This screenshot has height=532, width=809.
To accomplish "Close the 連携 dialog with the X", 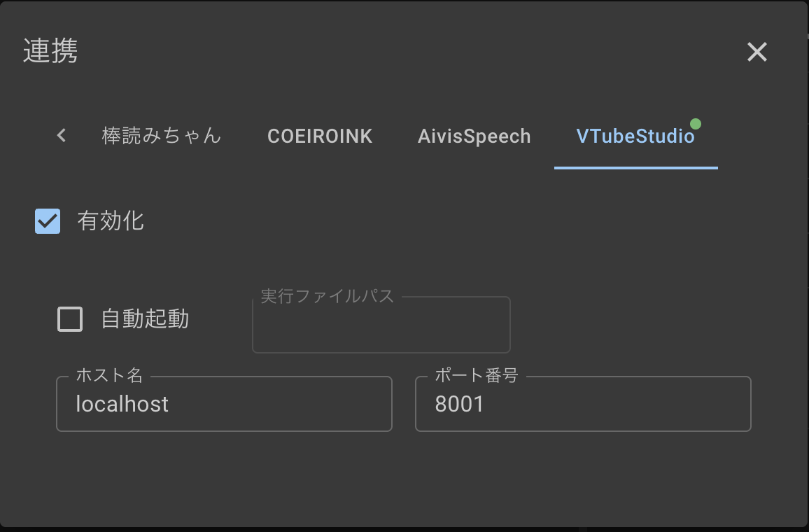I will (x=757, y=52).
